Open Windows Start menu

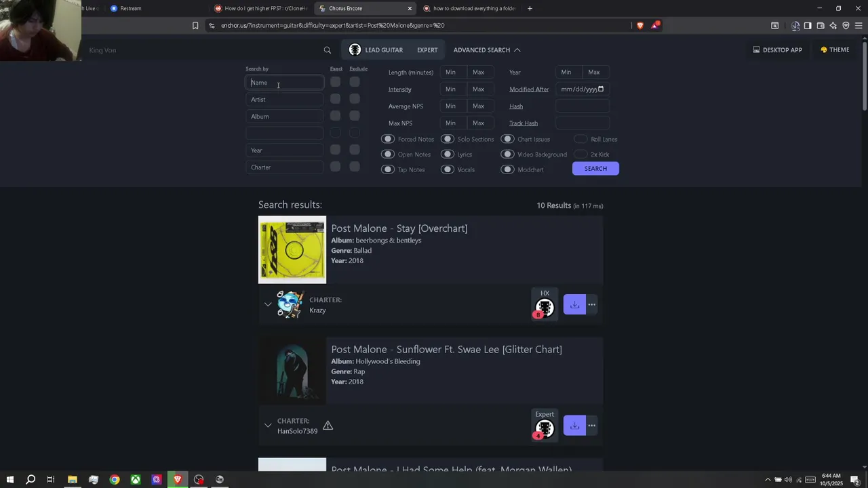tap(10, 480)
